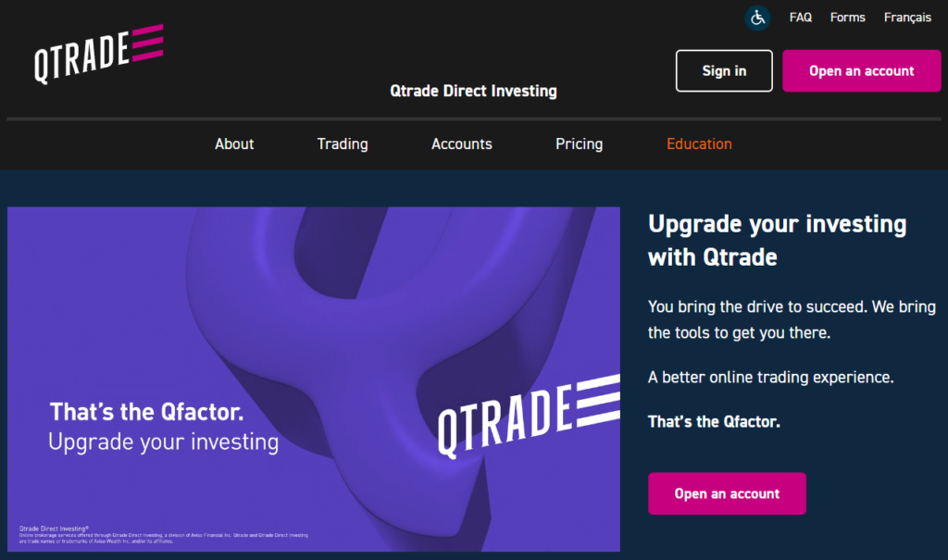Switch the site language to Français
The image size is (948, 560).
(907, 17)
